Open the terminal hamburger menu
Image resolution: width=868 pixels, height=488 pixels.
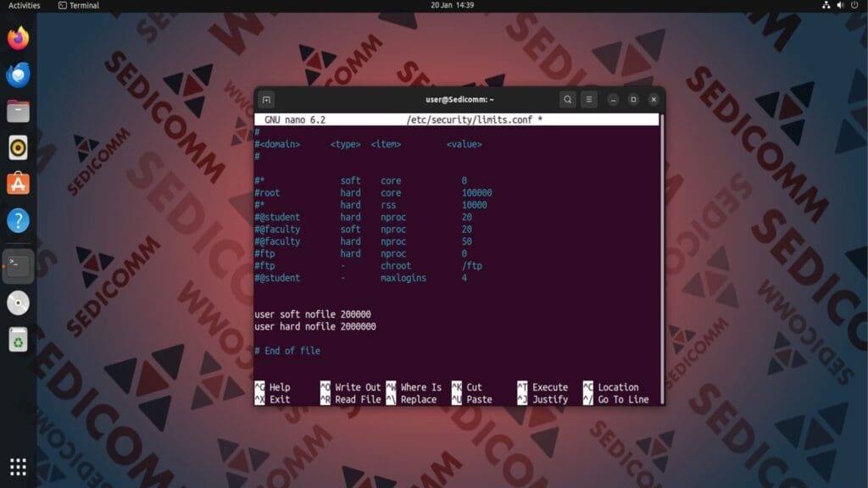point(588,99)
